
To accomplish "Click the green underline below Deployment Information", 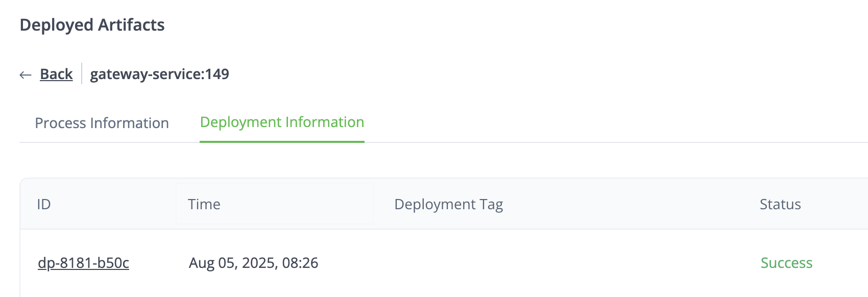I will (282, 141).
